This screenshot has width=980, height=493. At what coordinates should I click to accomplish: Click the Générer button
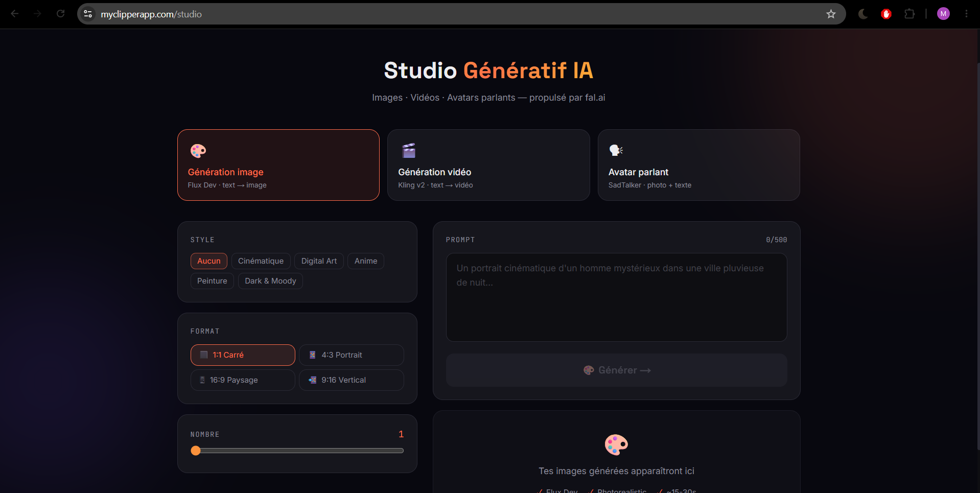coord(617,370)
